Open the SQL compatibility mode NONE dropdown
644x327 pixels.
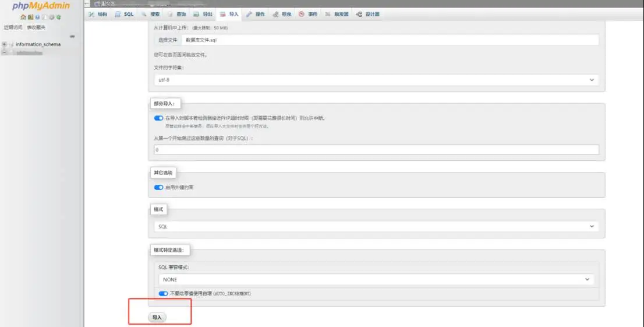tap(376, 280)
